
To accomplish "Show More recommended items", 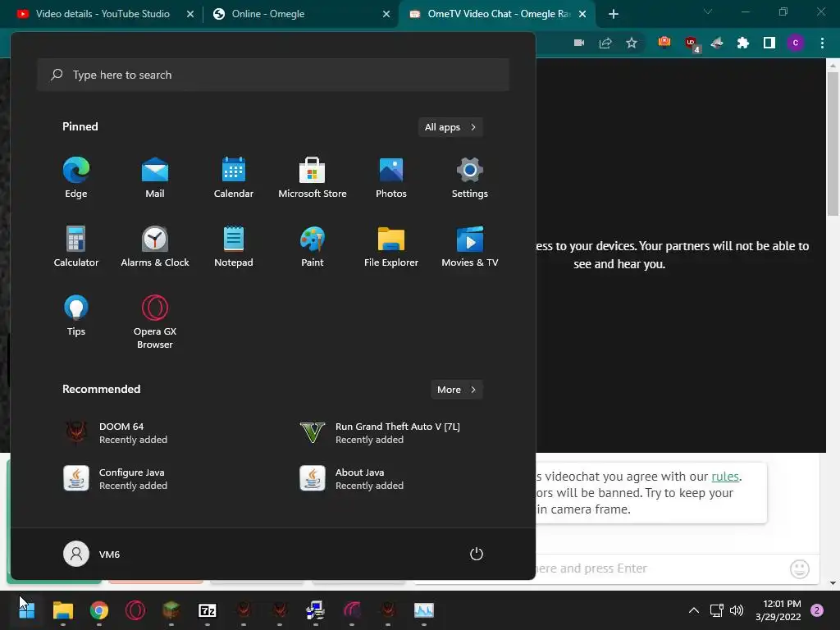I will coord(456,390).
